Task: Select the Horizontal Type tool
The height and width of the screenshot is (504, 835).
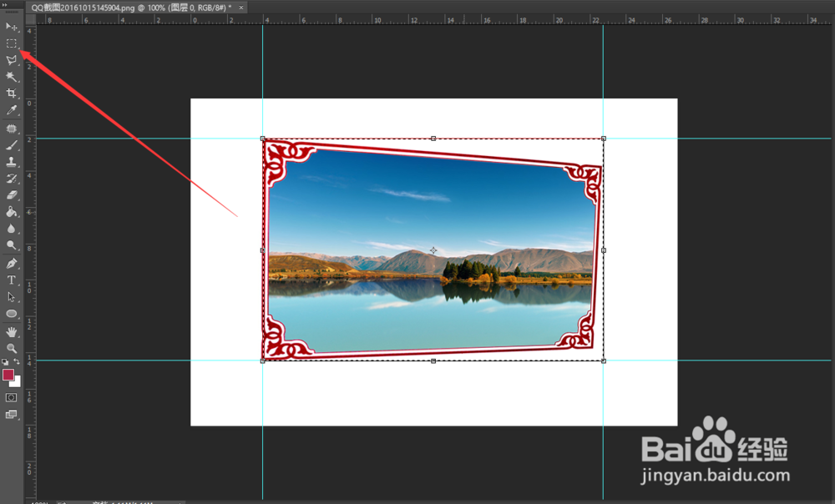Action: point(11,280)
